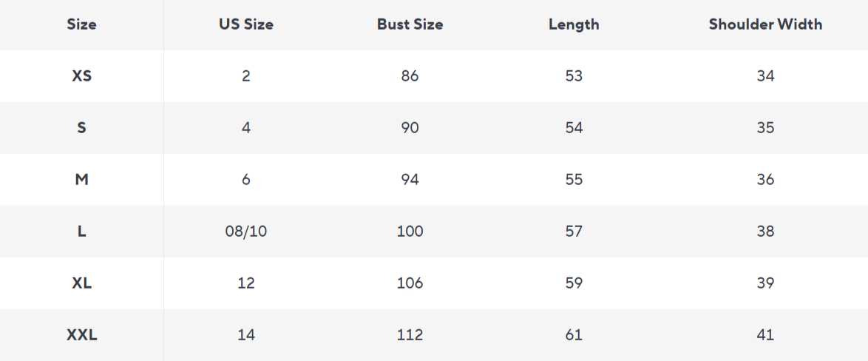
Task: Click bust size value 86
Action: coord(410,76)
